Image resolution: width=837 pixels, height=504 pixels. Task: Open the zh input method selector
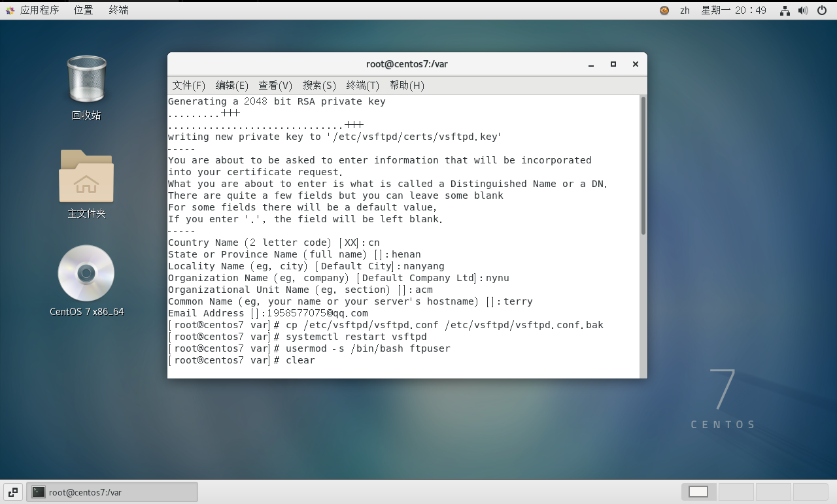point(685,10)
